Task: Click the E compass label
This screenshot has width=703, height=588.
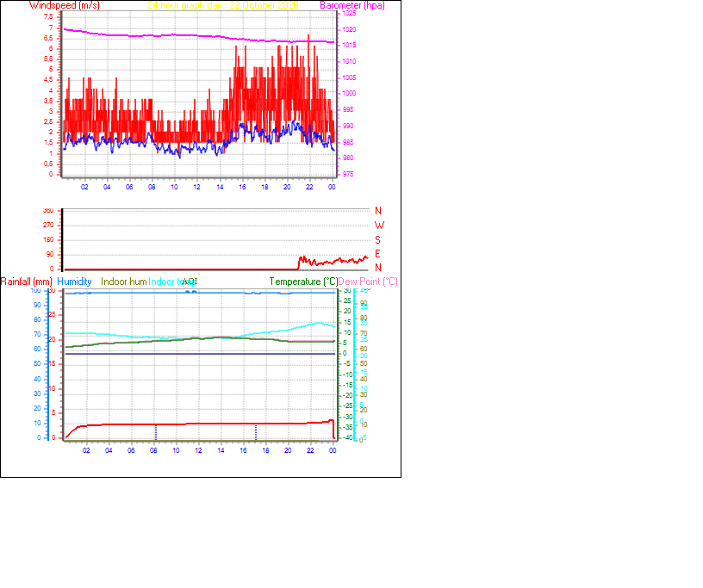Action: (x=377, y=254)
